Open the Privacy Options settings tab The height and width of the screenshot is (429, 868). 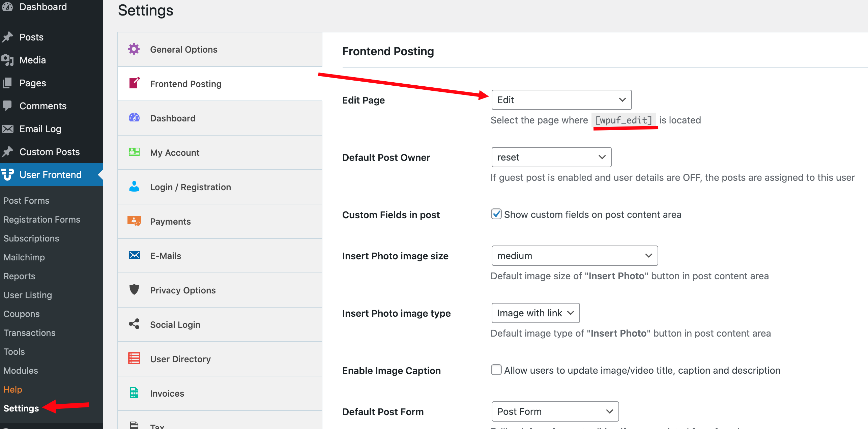point(220,290)
